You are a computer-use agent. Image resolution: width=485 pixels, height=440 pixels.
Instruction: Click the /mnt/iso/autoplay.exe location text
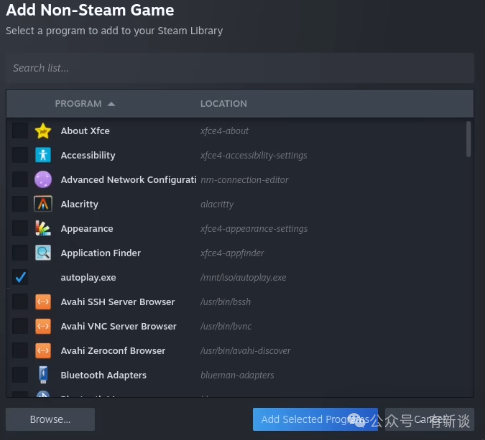(243, 277)
